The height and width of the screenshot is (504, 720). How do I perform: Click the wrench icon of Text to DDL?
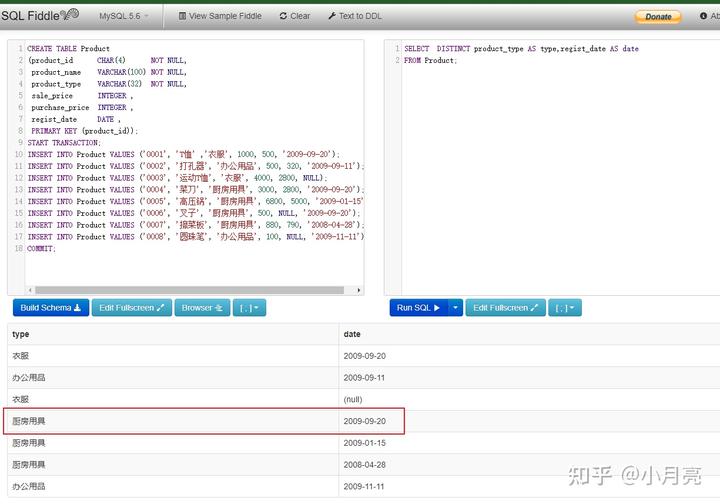(332, 16)
